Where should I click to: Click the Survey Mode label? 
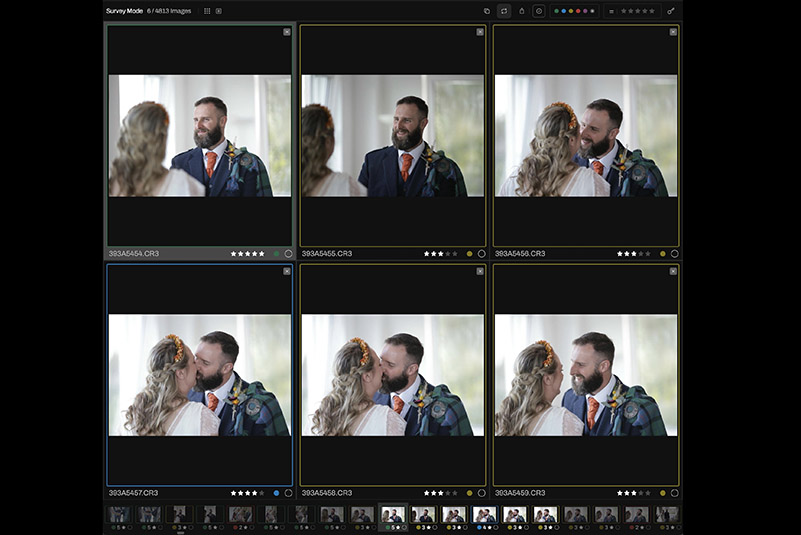click(x=126, y=11)
